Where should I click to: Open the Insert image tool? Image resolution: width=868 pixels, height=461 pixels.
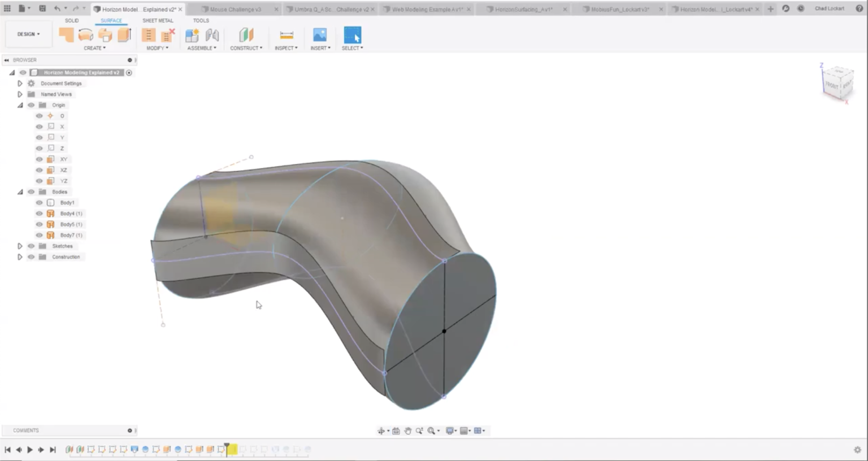click(320, 35)
